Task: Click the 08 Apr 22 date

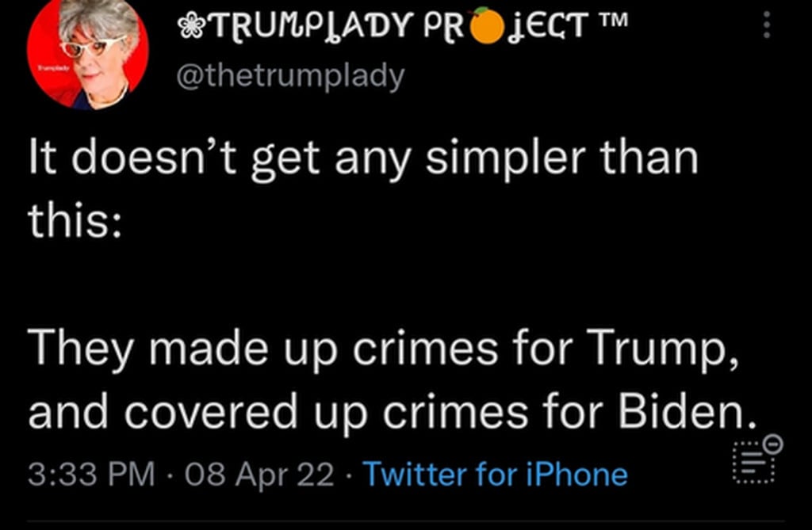Action: coord(259,475)
